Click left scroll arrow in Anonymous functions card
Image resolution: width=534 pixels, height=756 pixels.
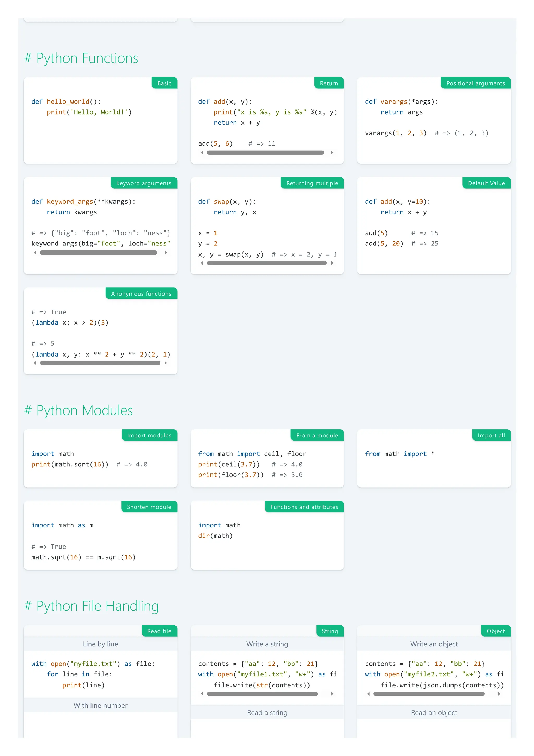tap(35, 363)
